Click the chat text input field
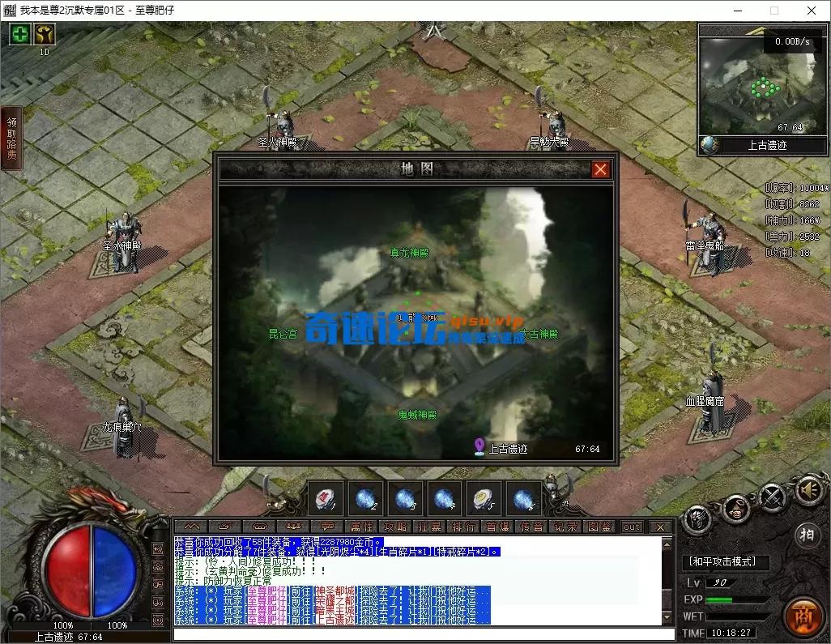 424,634
